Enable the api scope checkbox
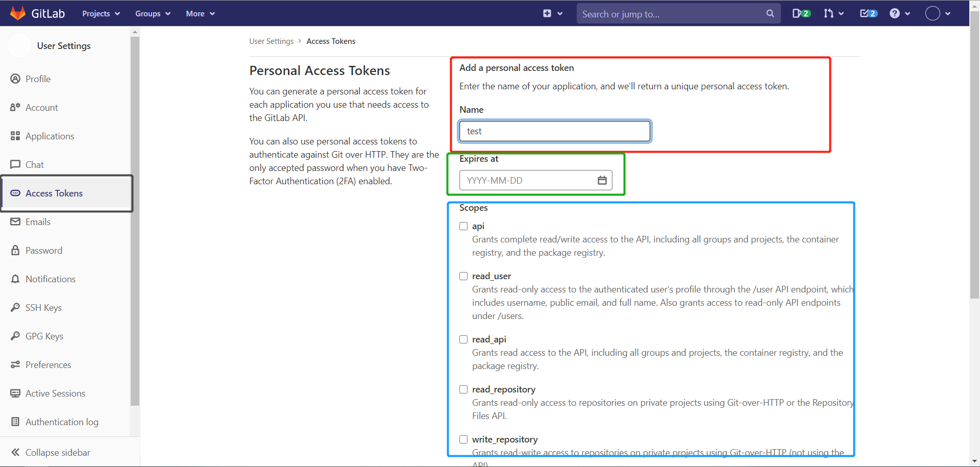Viewport: 980px width, 467px height. point(463,226)
